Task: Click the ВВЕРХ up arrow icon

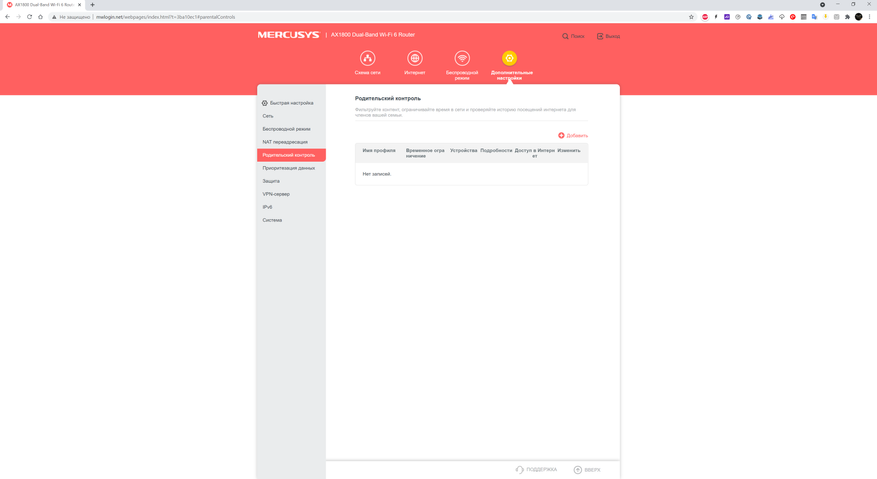Action: click(578, 469)
